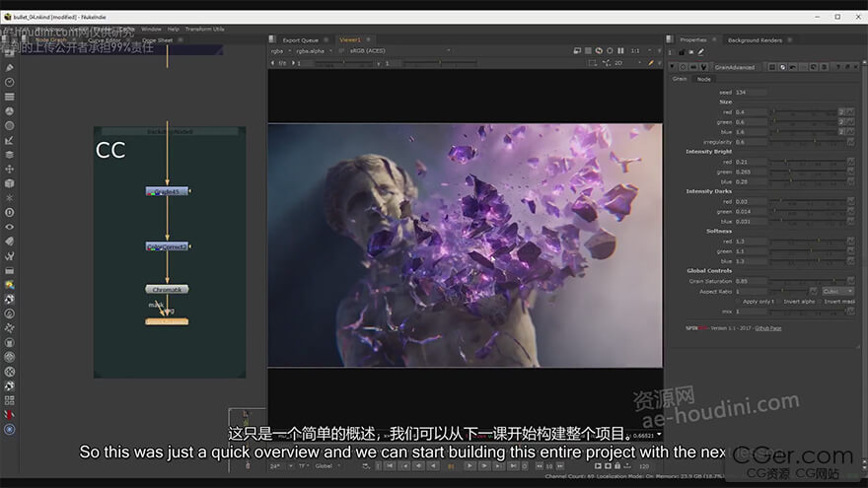The image size is (868, 488).
Task: Open the Global sync dropdown in timeline
Action: coord(327,466)
